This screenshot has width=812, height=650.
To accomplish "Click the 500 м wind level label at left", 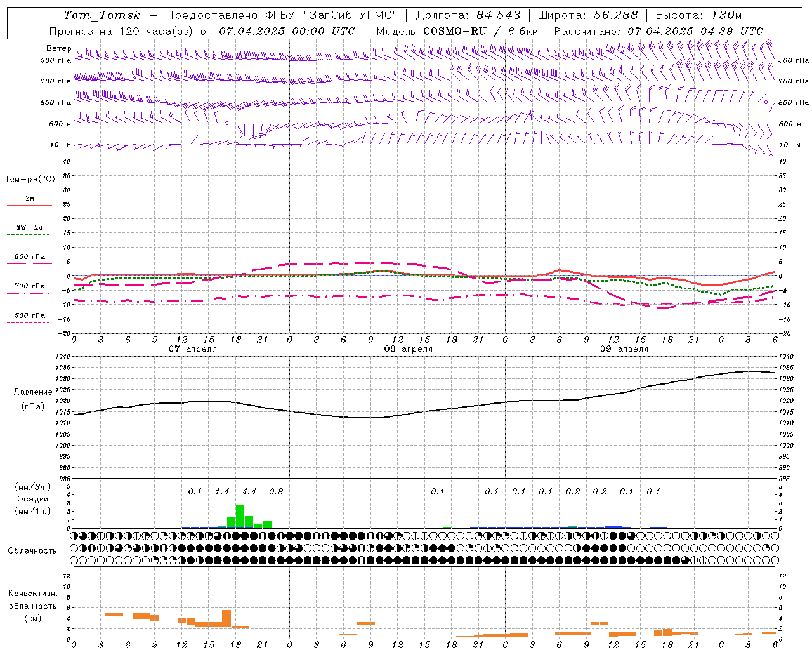I will [x=60, y=124].
